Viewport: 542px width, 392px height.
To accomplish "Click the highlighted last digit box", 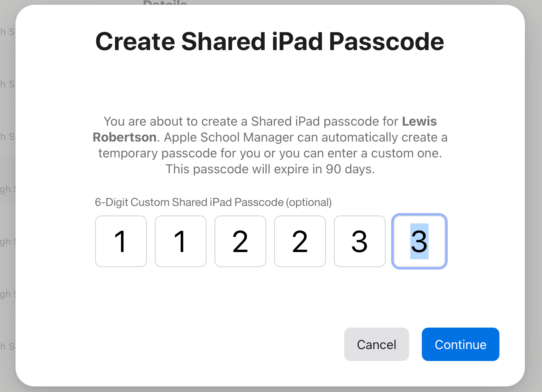I will 419,241.
